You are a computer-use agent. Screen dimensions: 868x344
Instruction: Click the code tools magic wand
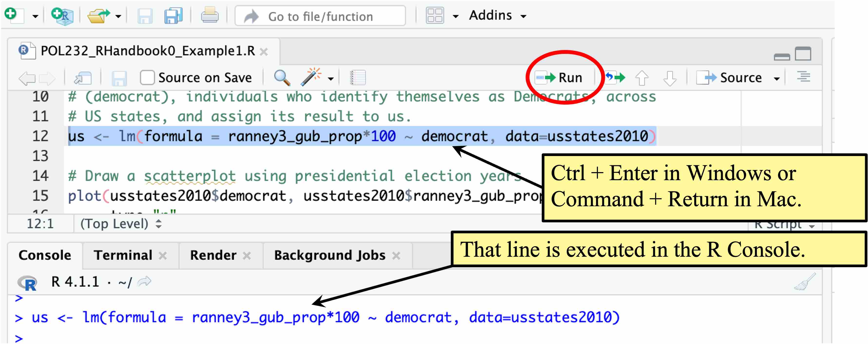(x=311, y=77)
